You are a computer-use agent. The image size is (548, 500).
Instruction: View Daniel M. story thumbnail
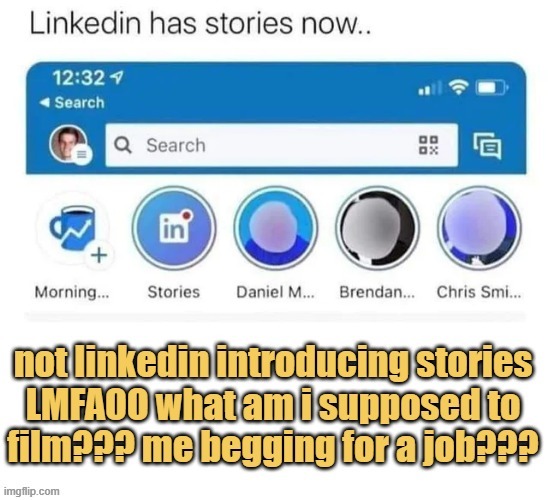(276, 228)
